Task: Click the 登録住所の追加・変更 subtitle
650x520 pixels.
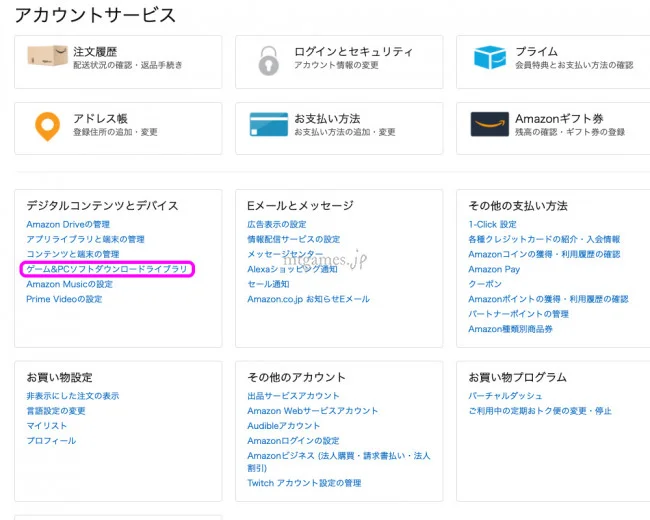Action: pos(115,132)
